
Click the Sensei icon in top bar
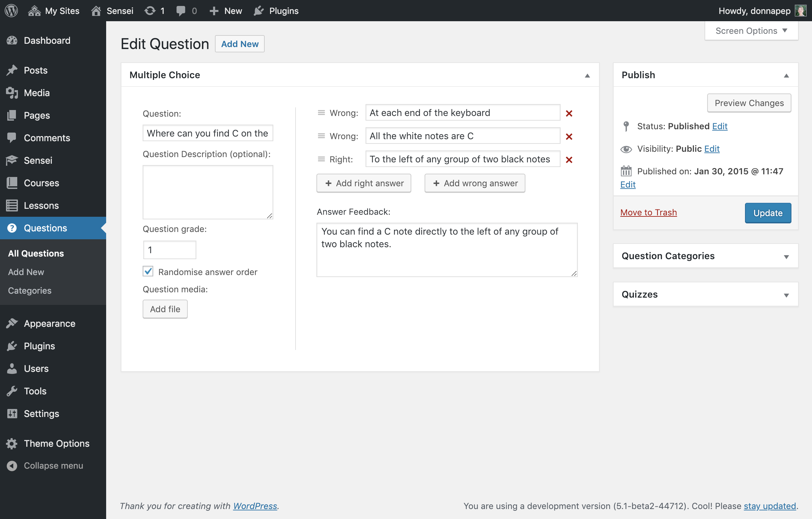point(97,10)
